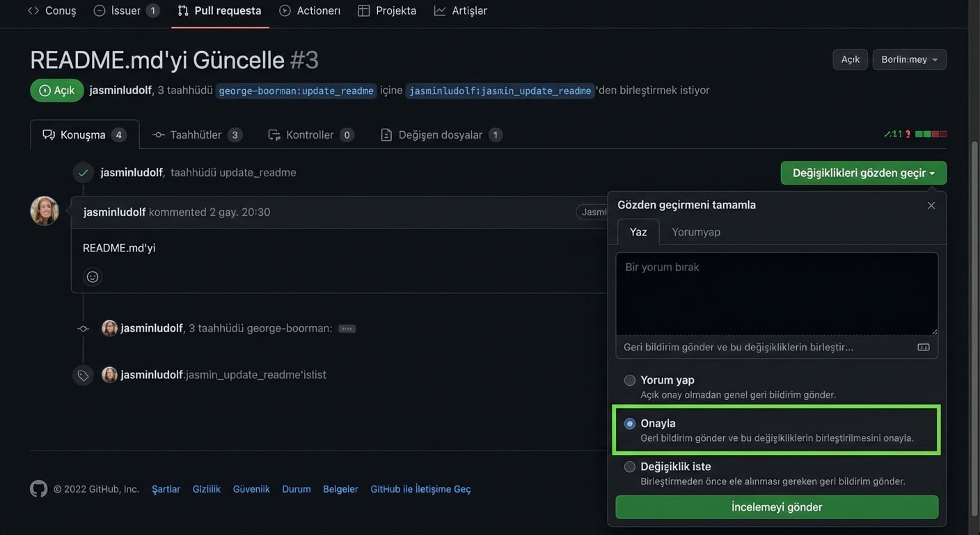Viewport: 980px width, 535px height.
Task: Click the green Açık status badge
Action: [x=57, y=91]
